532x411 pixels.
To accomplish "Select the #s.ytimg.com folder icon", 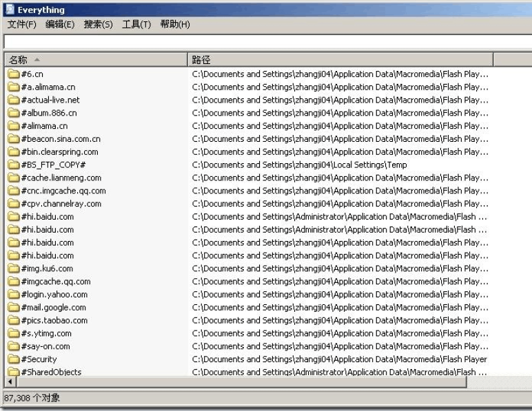I will [x=14, y=333].
